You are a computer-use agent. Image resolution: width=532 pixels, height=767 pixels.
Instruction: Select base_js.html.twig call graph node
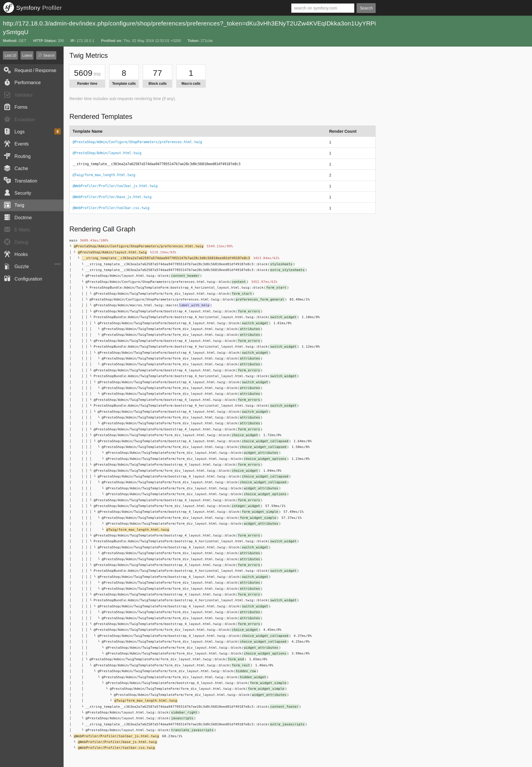click(x=117, y=742)
